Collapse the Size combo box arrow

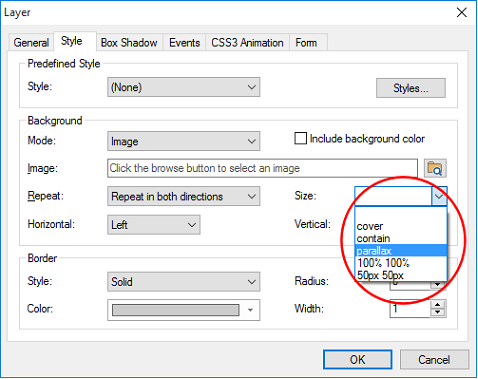tap(439, 196)
